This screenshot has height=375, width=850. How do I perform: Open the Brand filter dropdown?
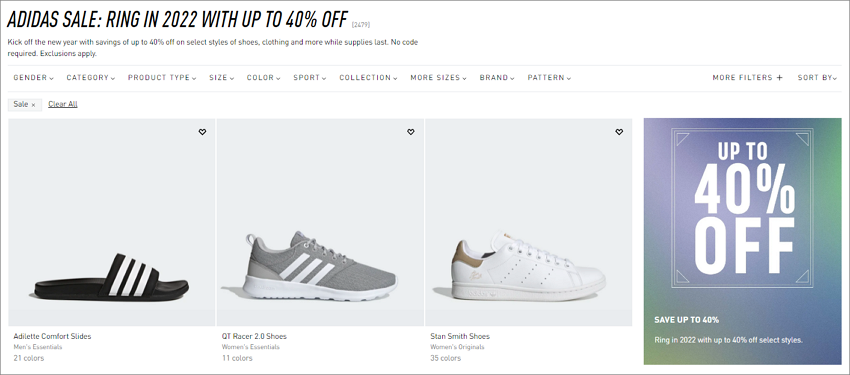coord(497,77)
